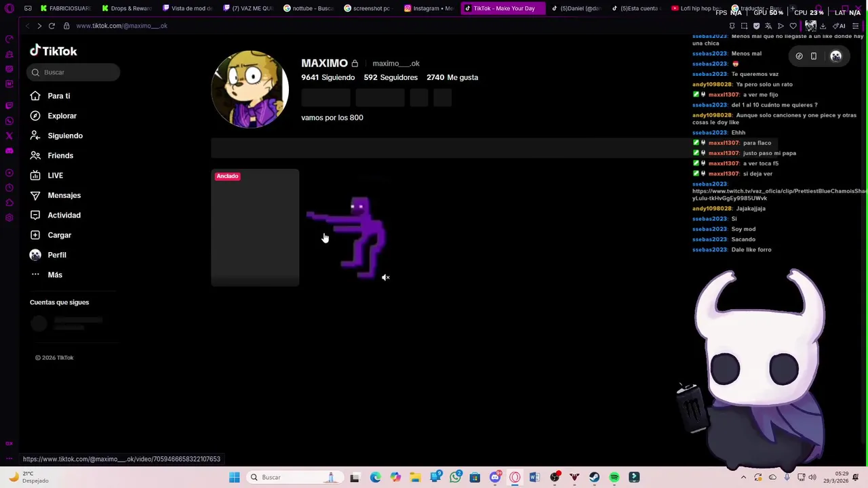Open X (Twitter) in the Opera sidebar
Image resolution: width=868 pixels, height=488 pixels.
(9, 136)
